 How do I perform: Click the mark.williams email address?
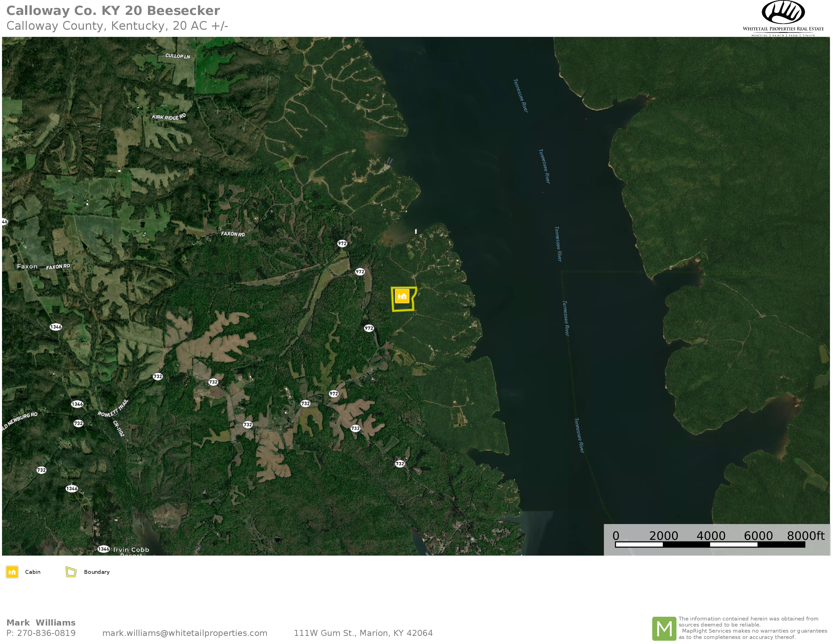pos(185,633)
